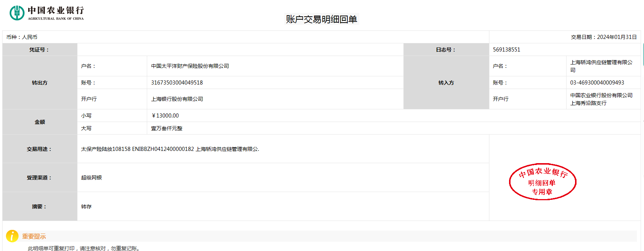This screenshot has width=644, height=251.
Task: Click the Agricultural Bank of China logo
Action: [47, 13]
